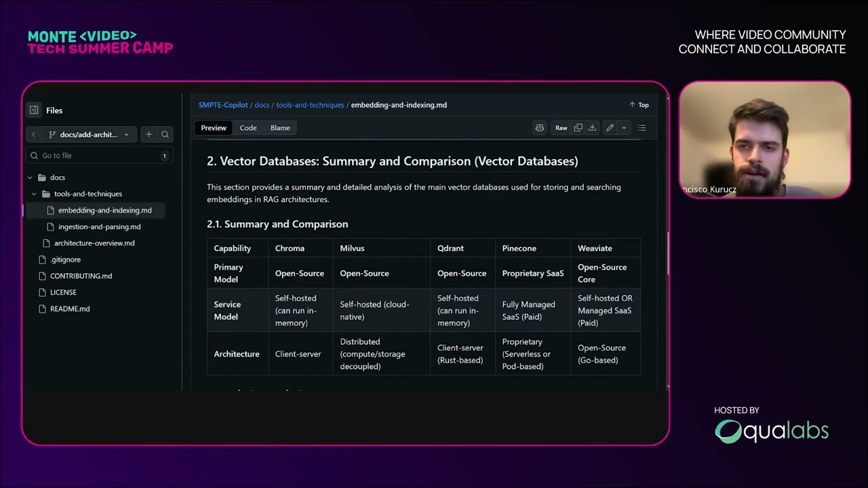Open README.md file

pyautogui.click(x=70, y=308)
